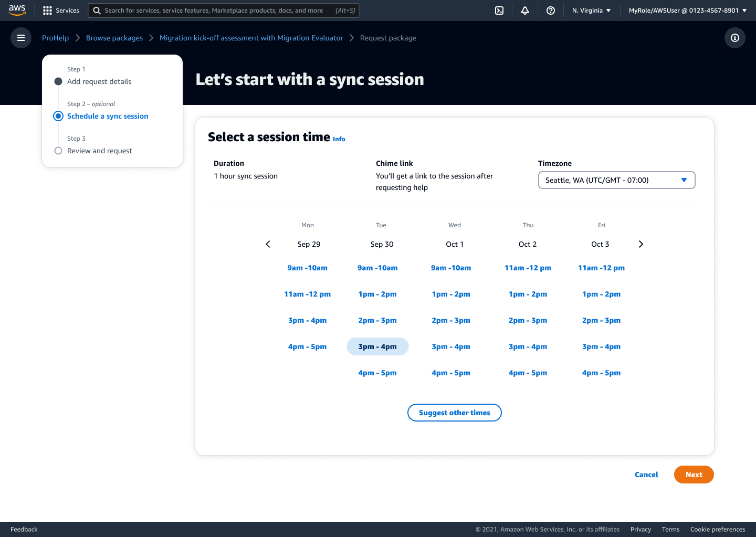Click the Suggest other times button
This screenshot has width=756, height=537.
454,413
